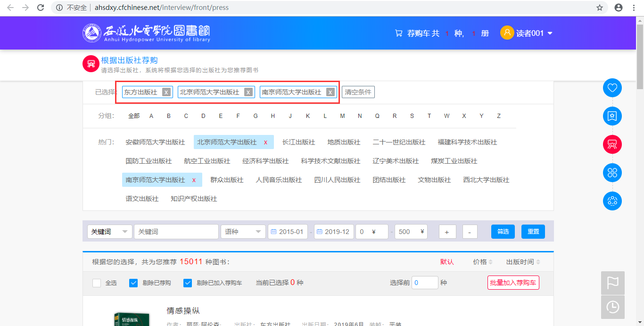Click the shopping cart icon in header
The image size is (644, 326).
tap(399, 33)
